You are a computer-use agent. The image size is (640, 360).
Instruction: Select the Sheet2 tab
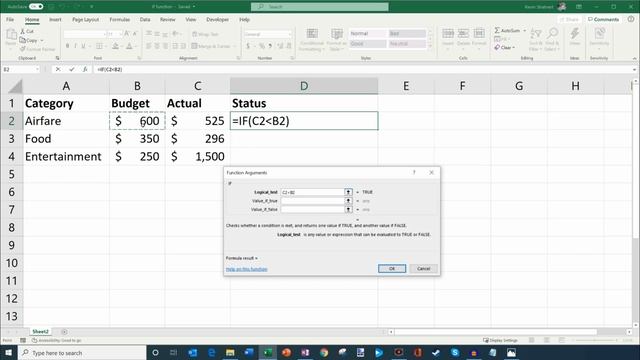[40, 331]
